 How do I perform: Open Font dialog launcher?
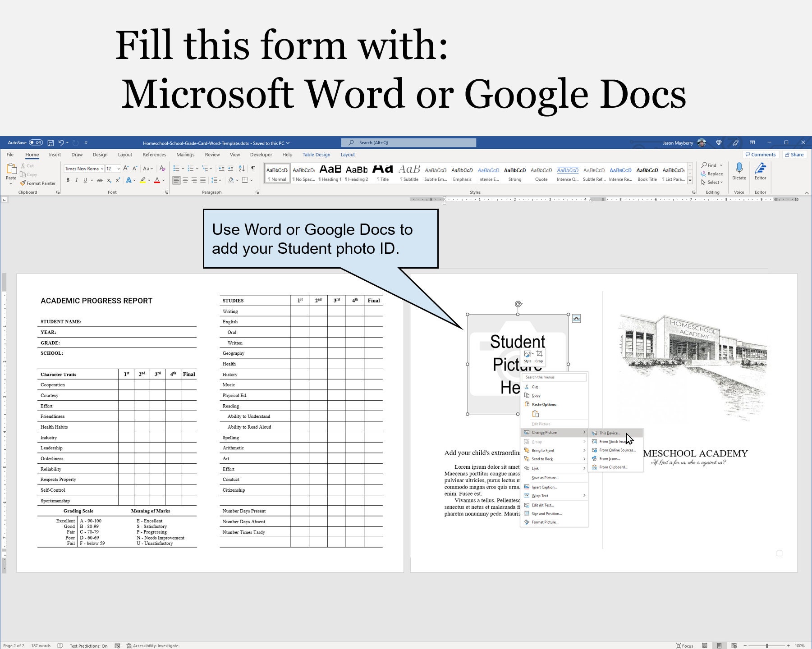166,192
